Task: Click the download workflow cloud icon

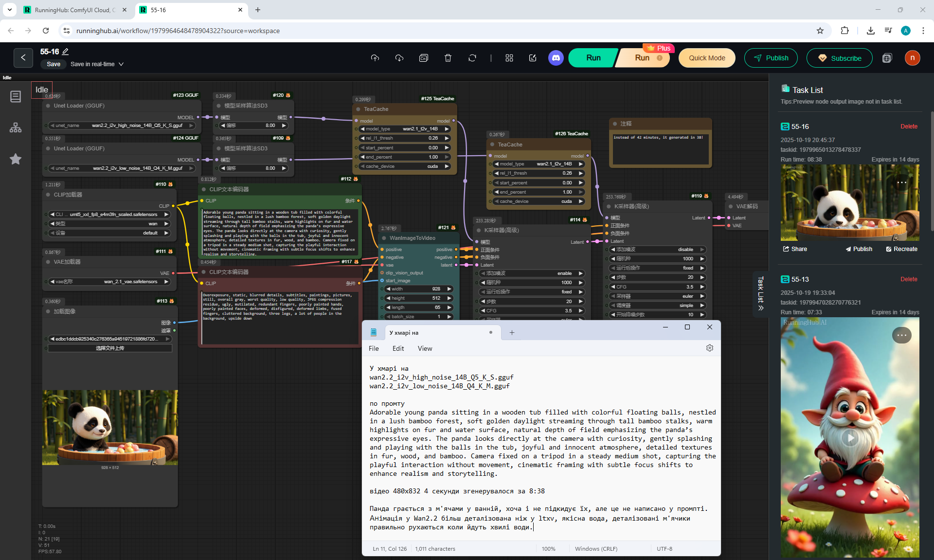Action: pyautogui.click(x=399, y=58)
